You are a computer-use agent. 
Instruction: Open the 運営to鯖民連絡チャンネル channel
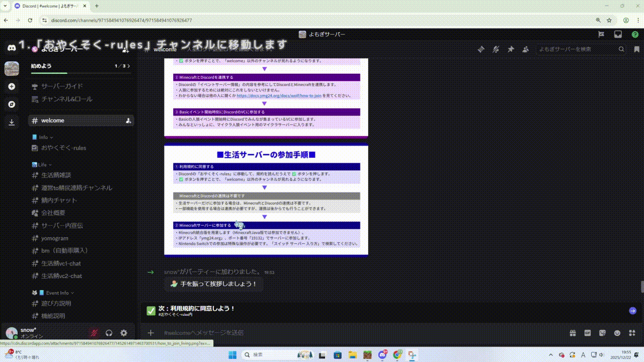tap(82, 188)
